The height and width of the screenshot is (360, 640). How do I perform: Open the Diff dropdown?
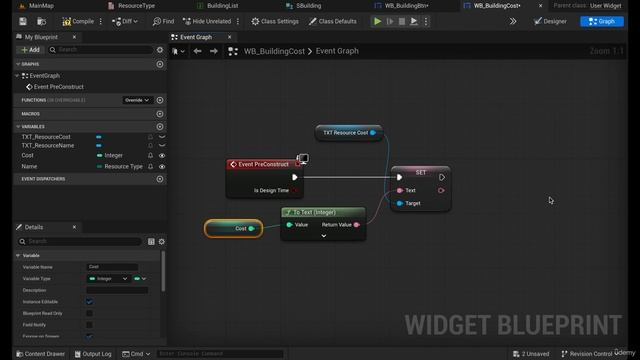click(x=125, y=21)
